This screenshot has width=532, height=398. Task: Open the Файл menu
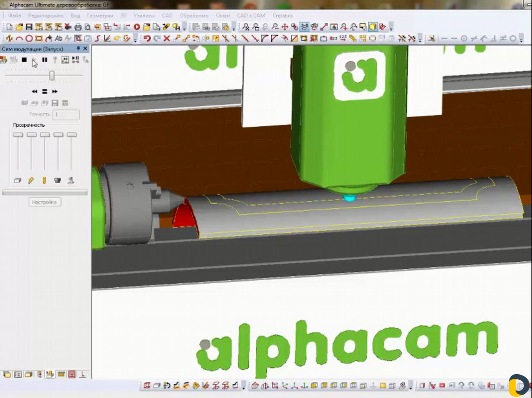[15, 16]
